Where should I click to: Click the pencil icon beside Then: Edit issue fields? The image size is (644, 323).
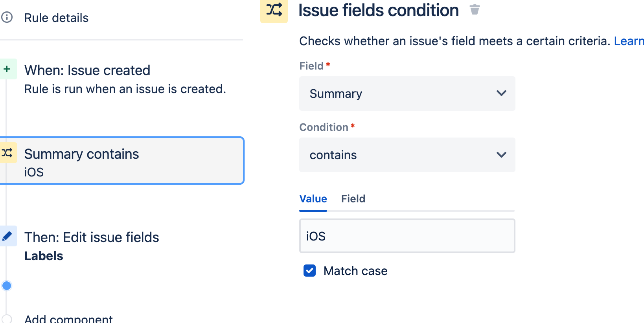[x=7, y=236]
